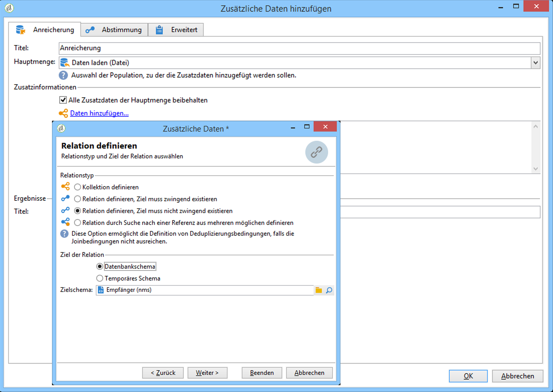The height and width of the screenshot is (392, 553).
Task: Click the magnifier icon next to Zielschema
Action: [329, 290]
